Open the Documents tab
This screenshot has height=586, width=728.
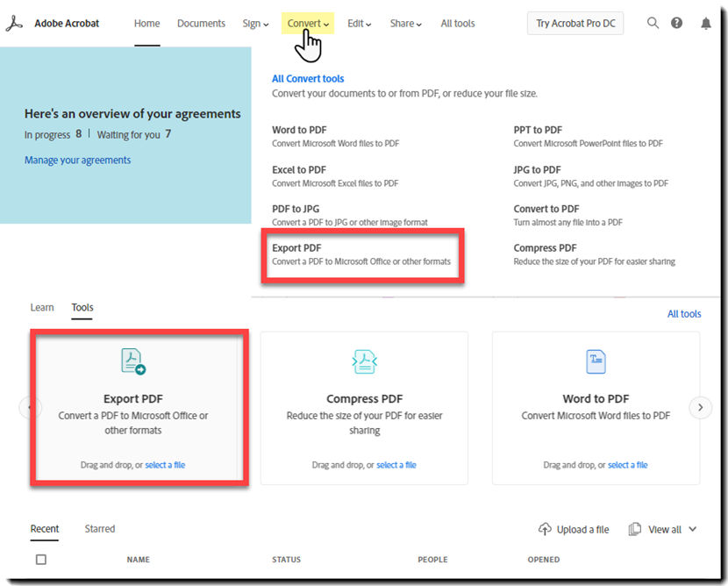coord(201,24)
